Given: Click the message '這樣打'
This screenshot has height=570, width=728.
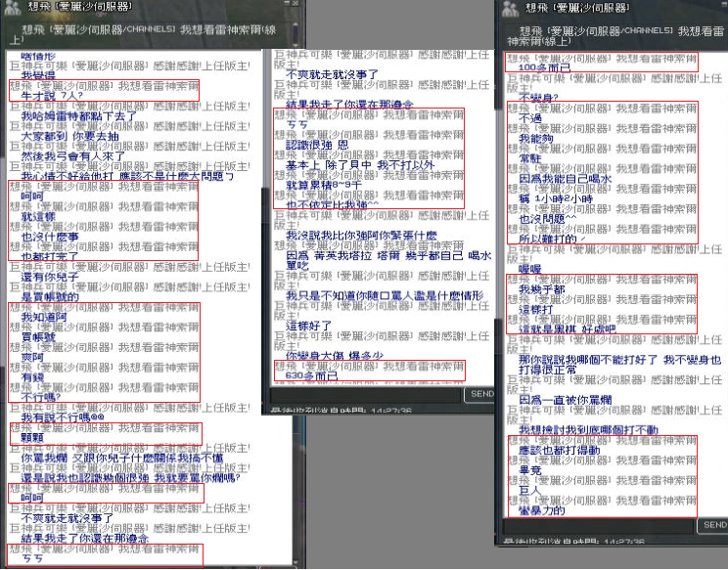Looking at the screenshot, I should click(x=536, y=309).
